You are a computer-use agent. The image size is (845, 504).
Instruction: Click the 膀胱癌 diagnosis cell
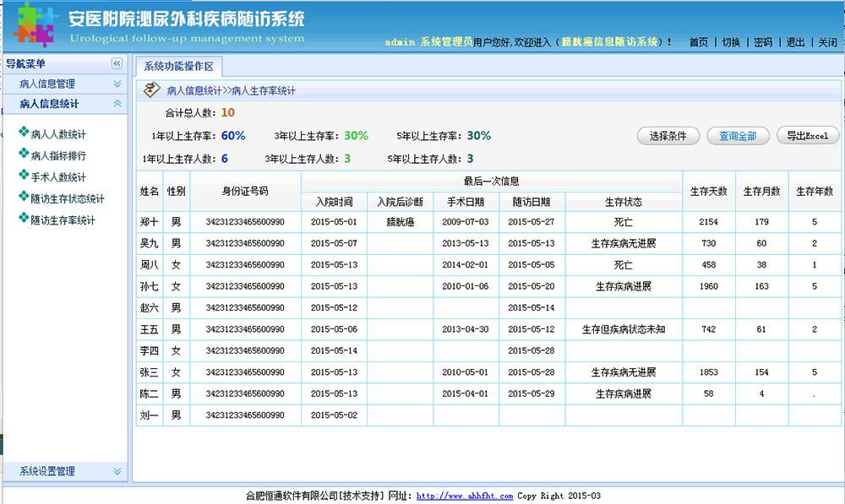coord(401,222)
